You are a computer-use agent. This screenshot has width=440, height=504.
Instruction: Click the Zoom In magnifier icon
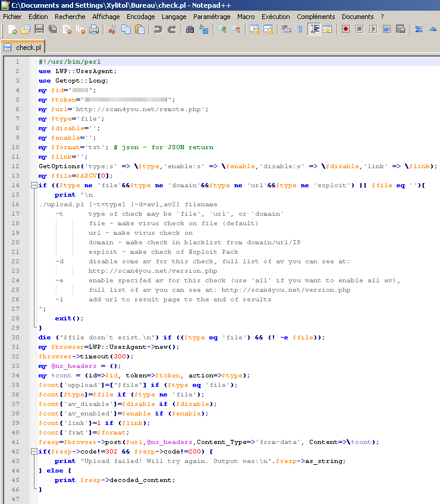(222, 30)
